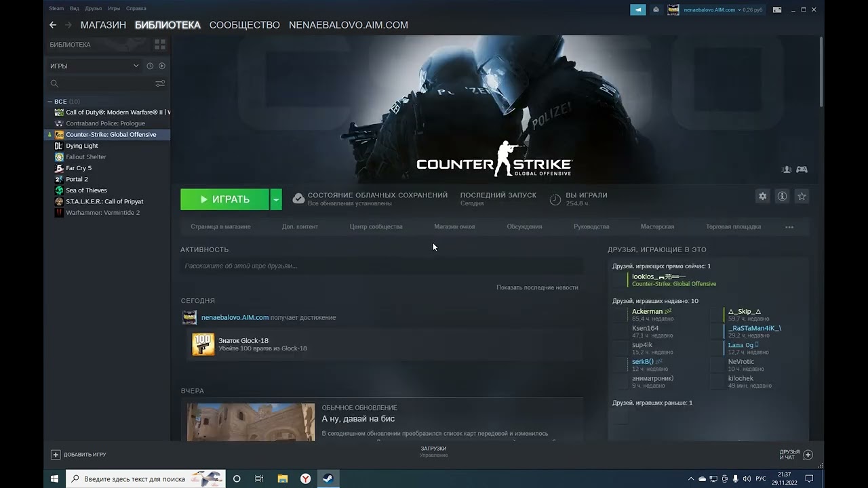The width and height of the screenshot is (868, 488).
Task: Click the ready-to-play filter icon
Action: 162,66
